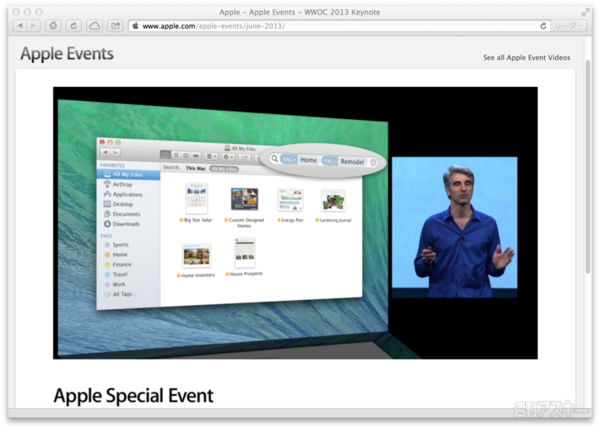The image size is (600, 429).
Task: Open iCloud Tabs cloud button
Action: point(94,26)
